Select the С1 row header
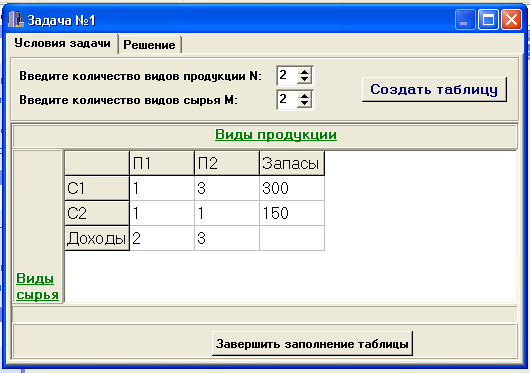The height and width of the screenshot is (373, 530). point(97,188)
